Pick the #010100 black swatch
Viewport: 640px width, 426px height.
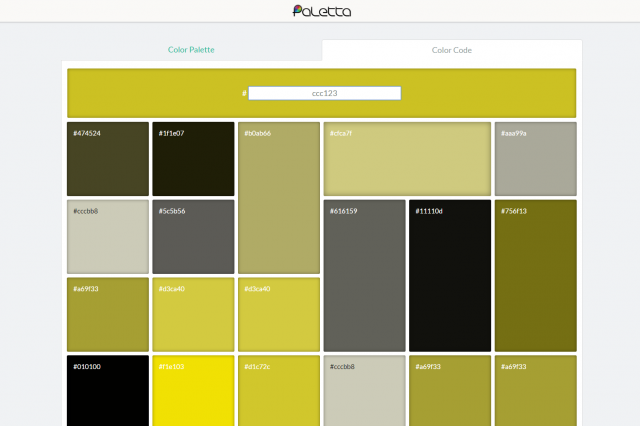point(107,392)
